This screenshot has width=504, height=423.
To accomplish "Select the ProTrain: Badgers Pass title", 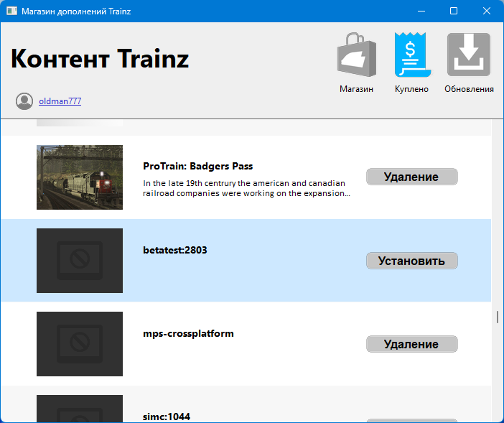I will point(197,166).
